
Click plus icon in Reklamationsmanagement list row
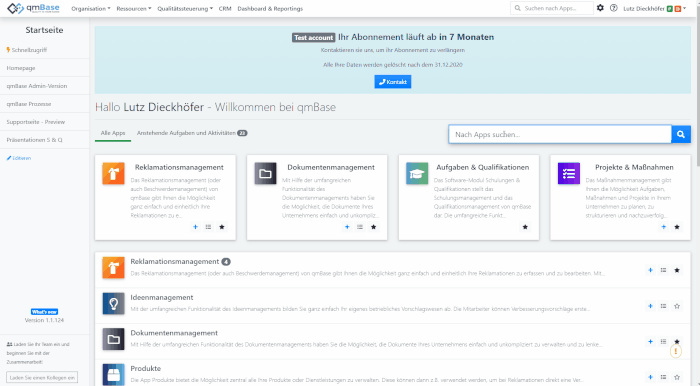pos(650,270)
